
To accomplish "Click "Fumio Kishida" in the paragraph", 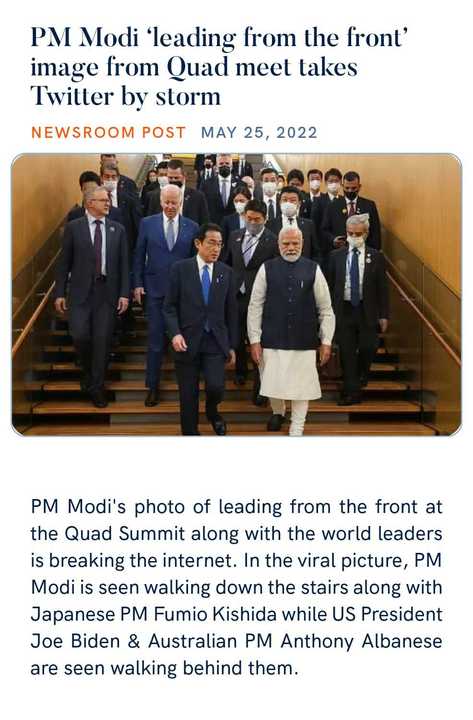I will (x=215, y=614).
